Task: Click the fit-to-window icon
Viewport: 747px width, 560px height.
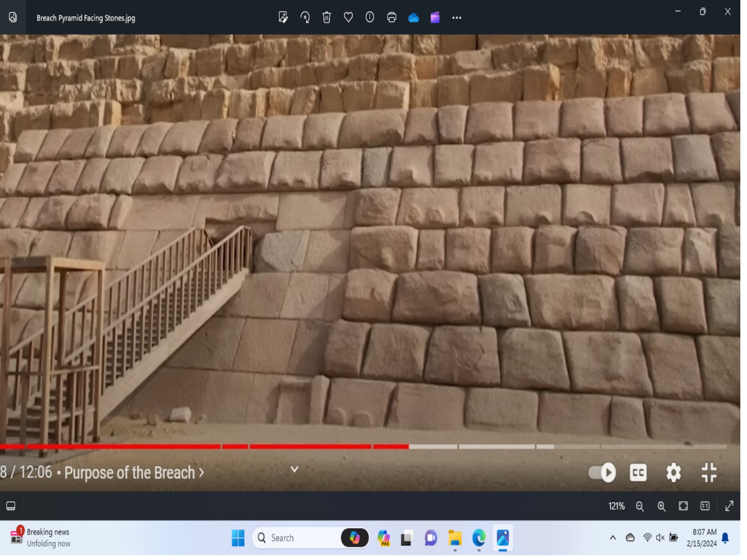Action: tap(689, 510)
